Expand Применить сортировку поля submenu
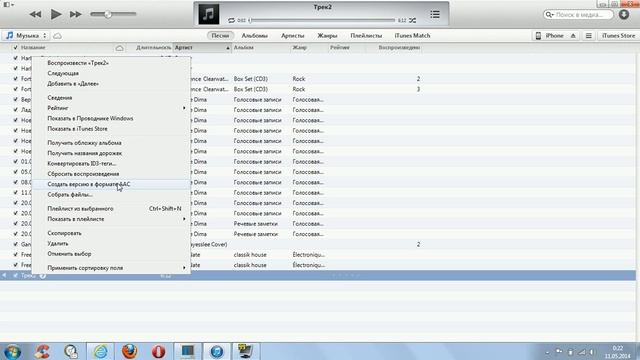This screenshot has height=360, width=640. pyautogui.click(x=111, y=268)
